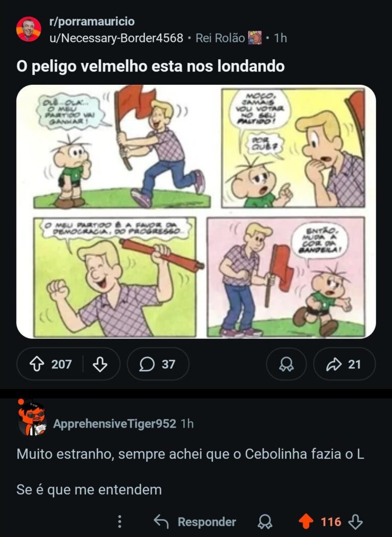The height and width of the screenshot is (537, 392).
Task: Open the post's 37 comments
Action: 158,364
